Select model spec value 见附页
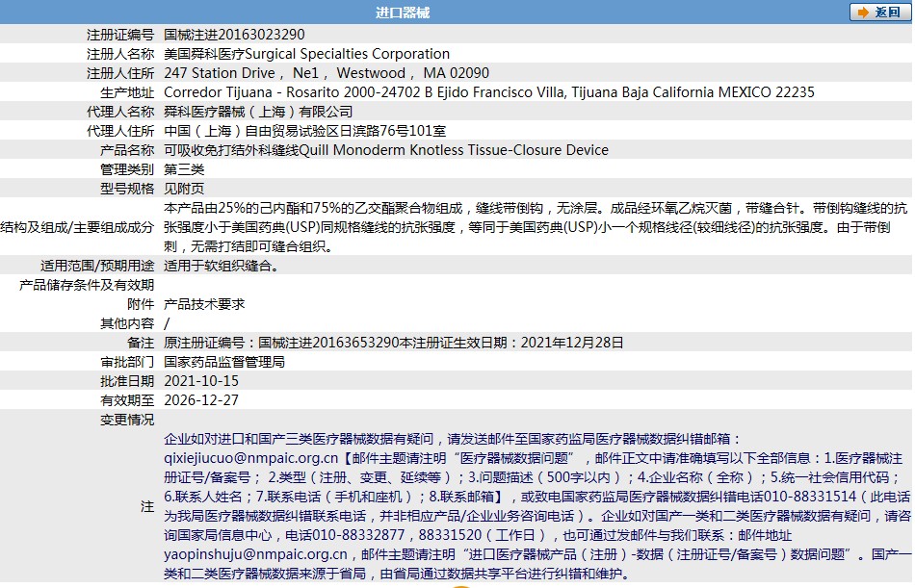915x588 pixels. tap(184, 189)
